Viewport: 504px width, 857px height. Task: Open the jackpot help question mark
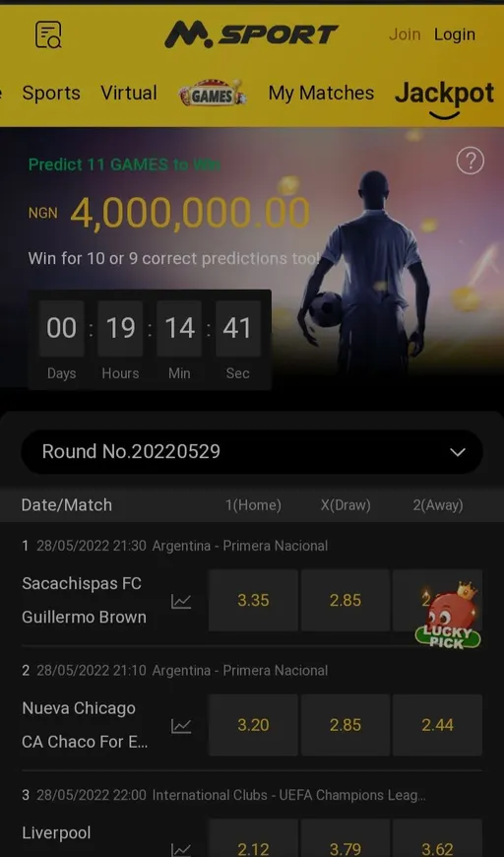471,162
